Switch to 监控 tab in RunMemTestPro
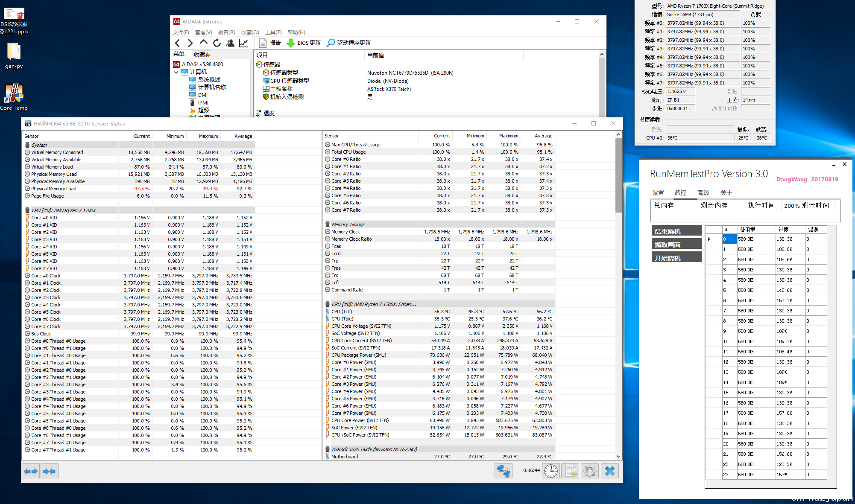The width and height of the screenshot is (855, 504). [680, 193]
